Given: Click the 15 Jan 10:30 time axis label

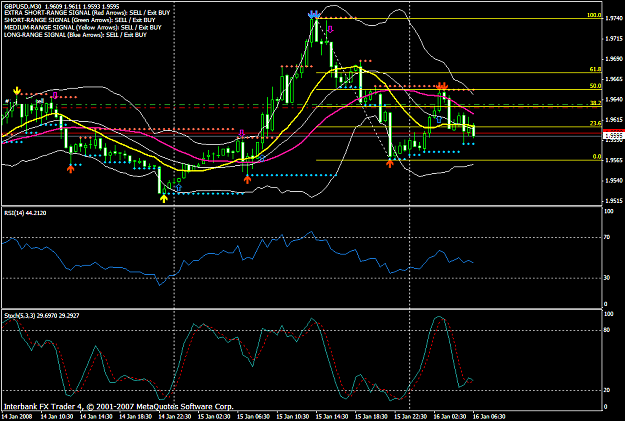Looking at the screenshot, I should coord(293,417).
